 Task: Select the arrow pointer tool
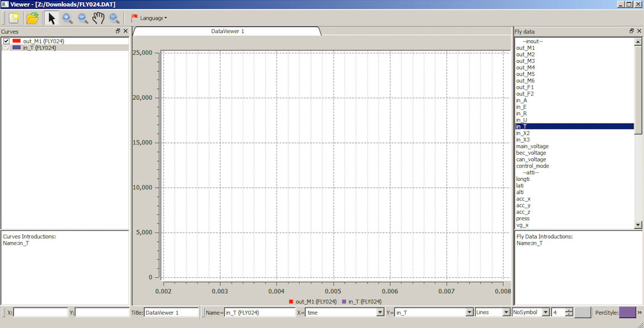pos(51,18)
